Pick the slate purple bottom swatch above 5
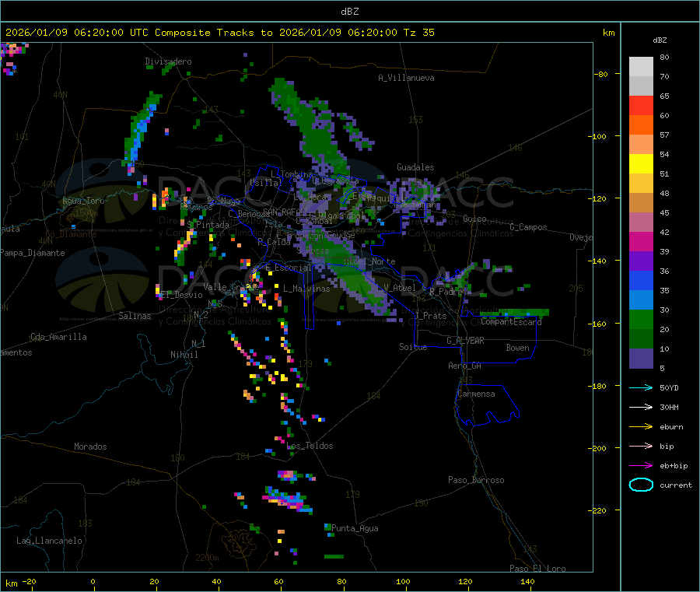The image size is (700, 592). click(x=641, y=359)
